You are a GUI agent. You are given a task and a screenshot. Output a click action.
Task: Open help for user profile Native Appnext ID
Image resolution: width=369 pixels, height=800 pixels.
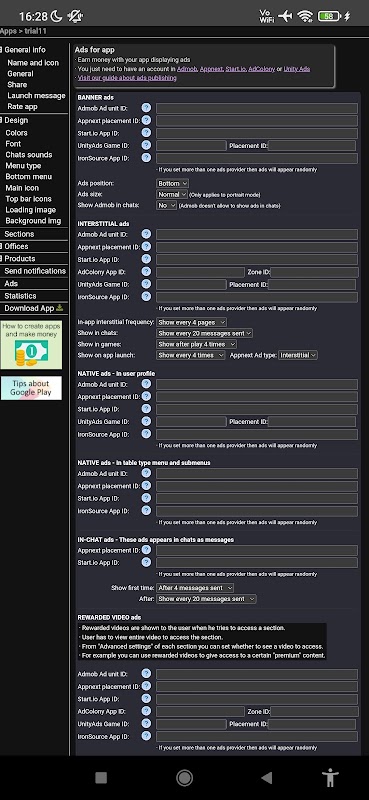146,396
